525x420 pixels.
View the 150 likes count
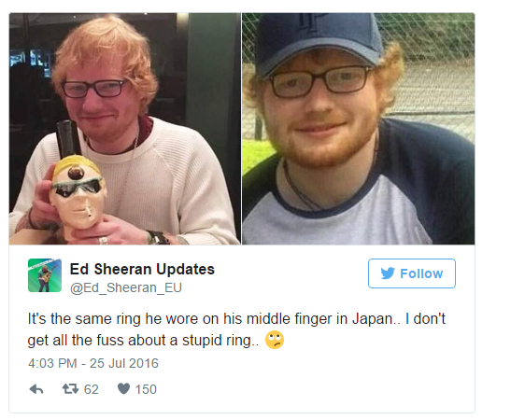[x=146, y=389]
